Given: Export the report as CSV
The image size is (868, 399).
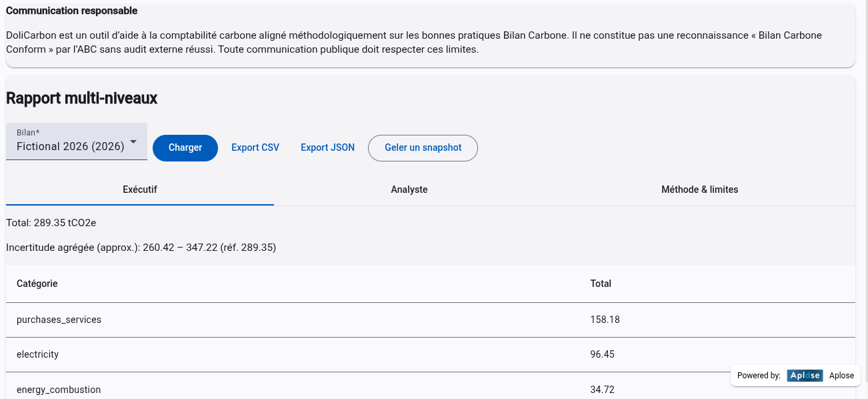Looking at the screenshot, I should (x=255, y=148).
